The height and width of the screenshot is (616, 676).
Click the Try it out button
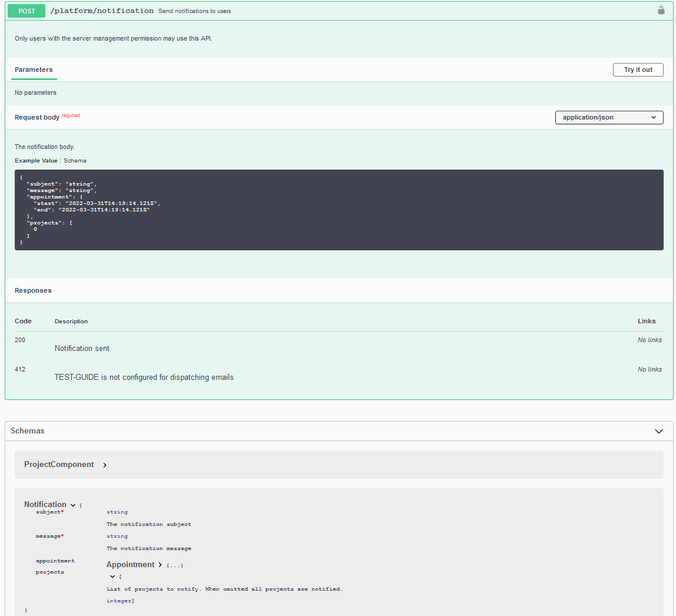click(638, 69)
